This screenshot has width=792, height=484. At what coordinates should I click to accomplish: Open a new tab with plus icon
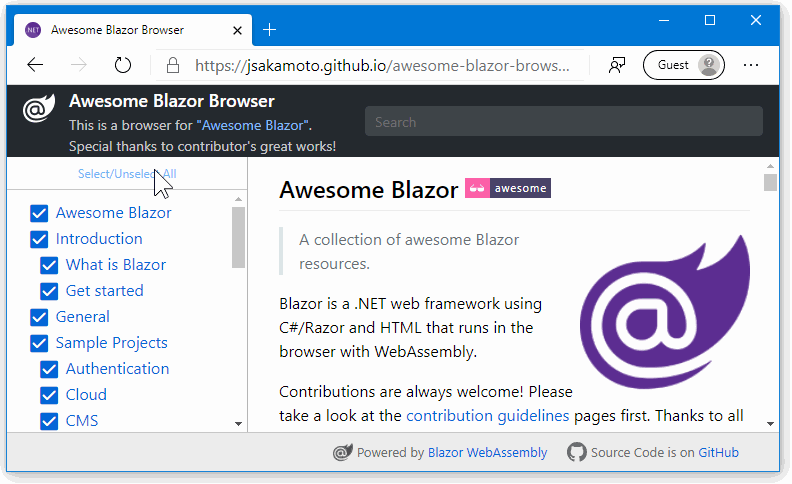pos(269,30)
